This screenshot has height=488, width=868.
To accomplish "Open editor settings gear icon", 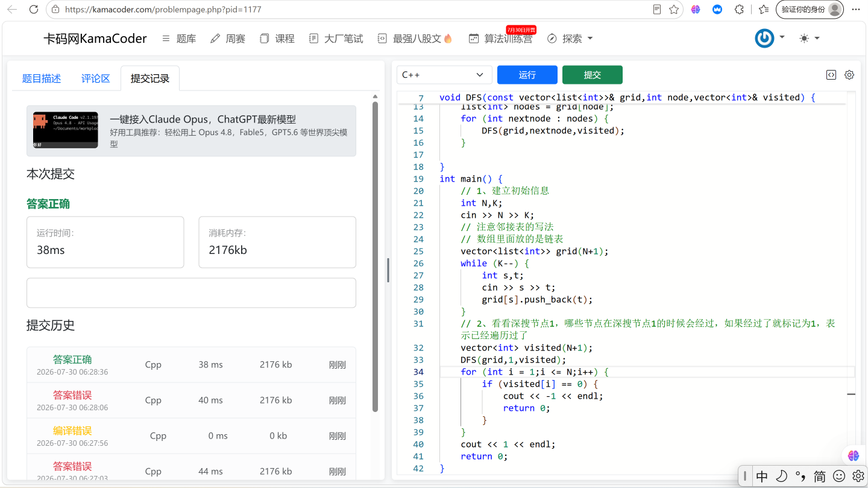I will (849, 75).
